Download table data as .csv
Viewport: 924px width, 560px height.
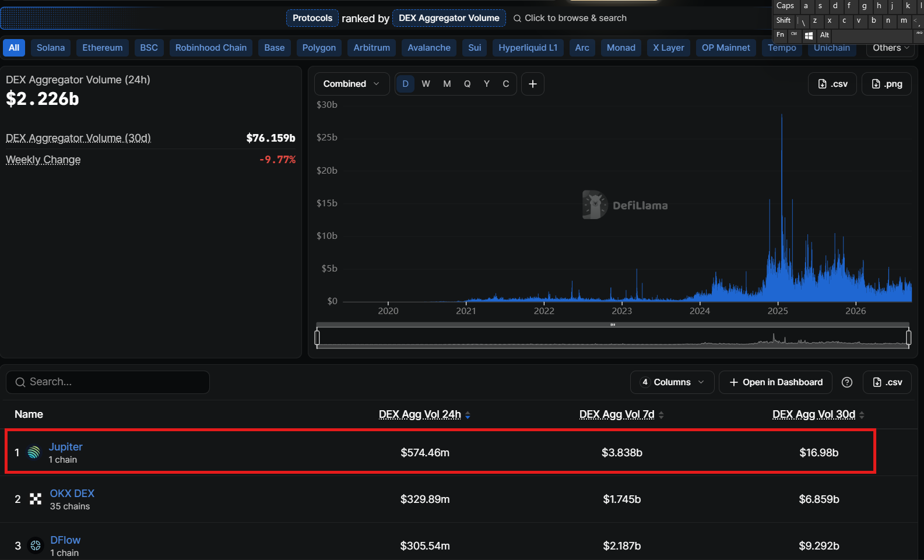[887, 382]
